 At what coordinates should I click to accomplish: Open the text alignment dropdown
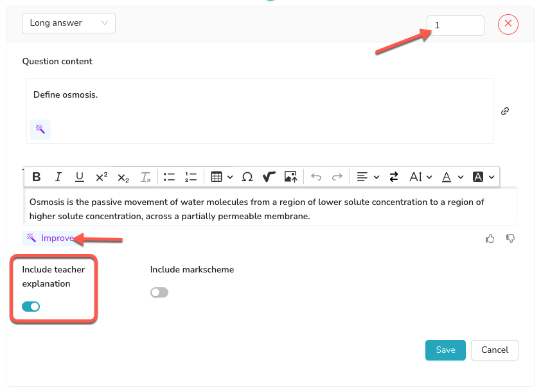pos(368,177)
